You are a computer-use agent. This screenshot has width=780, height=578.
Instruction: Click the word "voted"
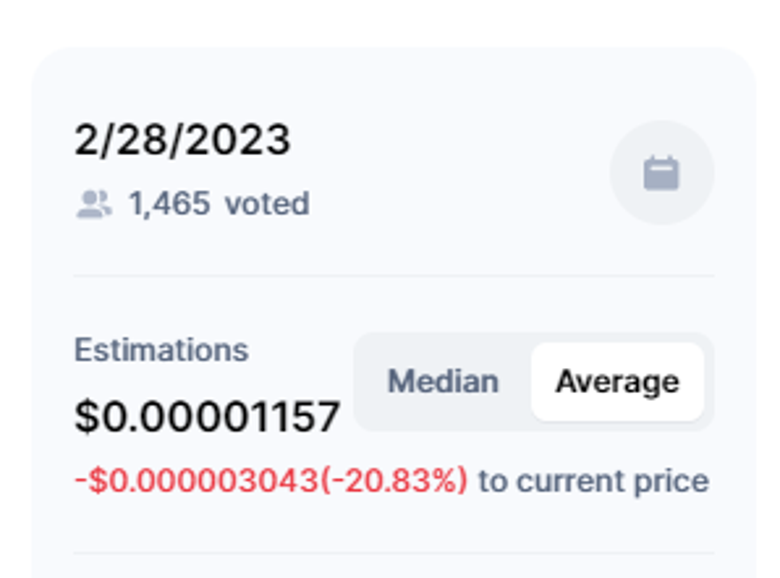pyautogui.click(x=267, y=204)
